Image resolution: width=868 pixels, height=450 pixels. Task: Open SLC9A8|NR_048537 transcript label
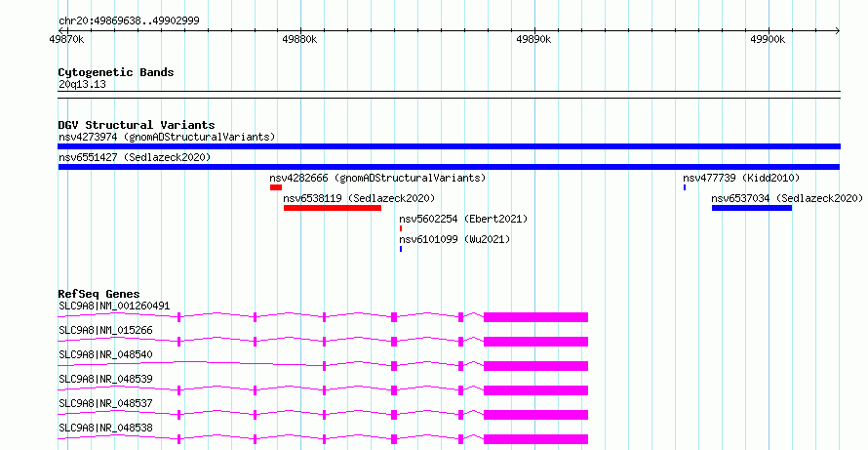[x=105, y=403]
